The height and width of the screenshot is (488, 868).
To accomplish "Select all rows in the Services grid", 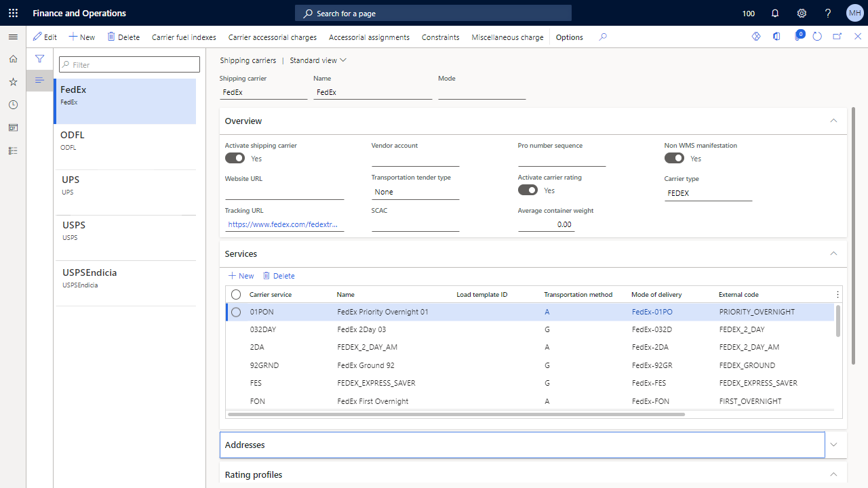I will [236, 294].
